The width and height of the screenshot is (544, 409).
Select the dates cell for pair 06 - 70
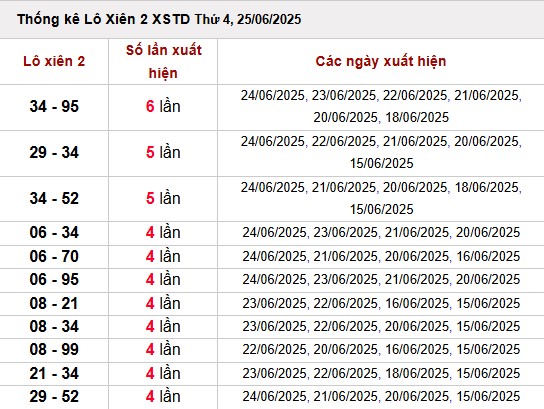[x=381, y=256]
